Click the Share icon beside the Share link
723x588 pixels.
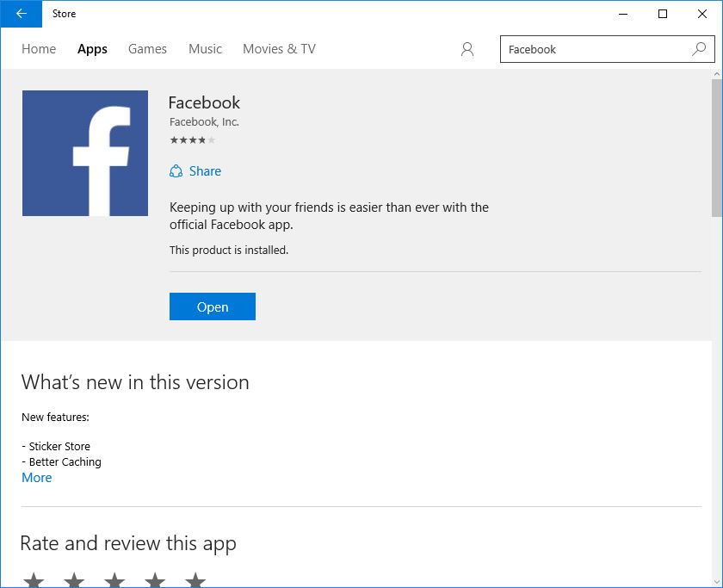click(x=176, y=171)
